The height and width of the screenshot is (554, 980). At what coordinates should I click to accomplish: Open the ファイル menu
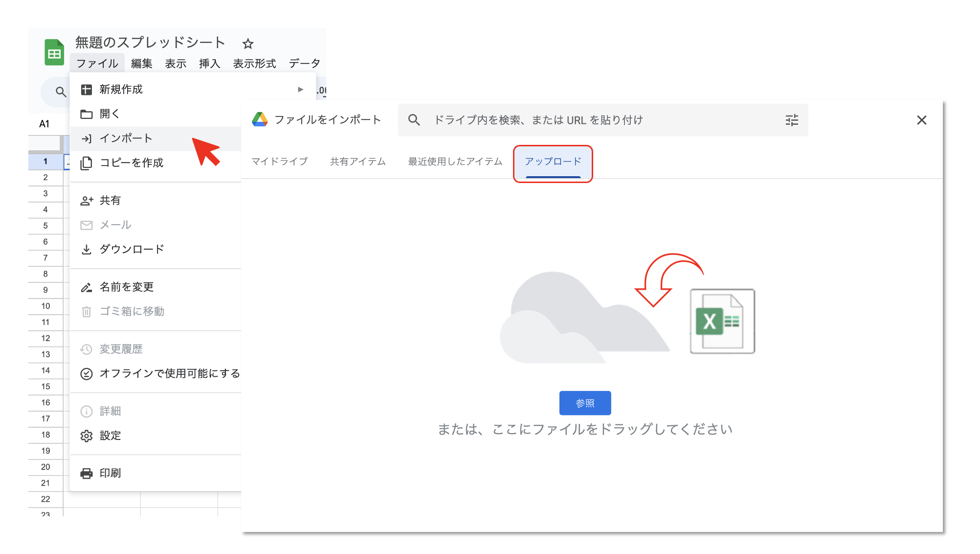click(x=97, y=64)
